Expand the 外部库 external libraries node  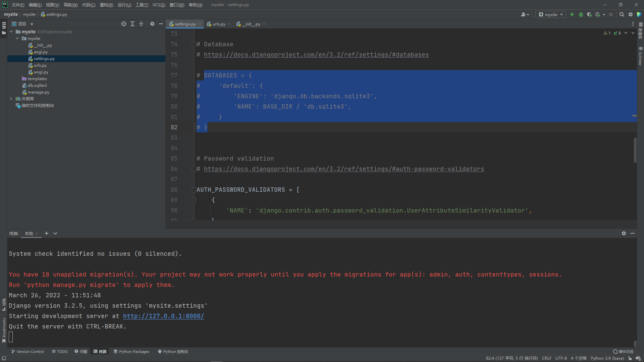tap(11, 99)
